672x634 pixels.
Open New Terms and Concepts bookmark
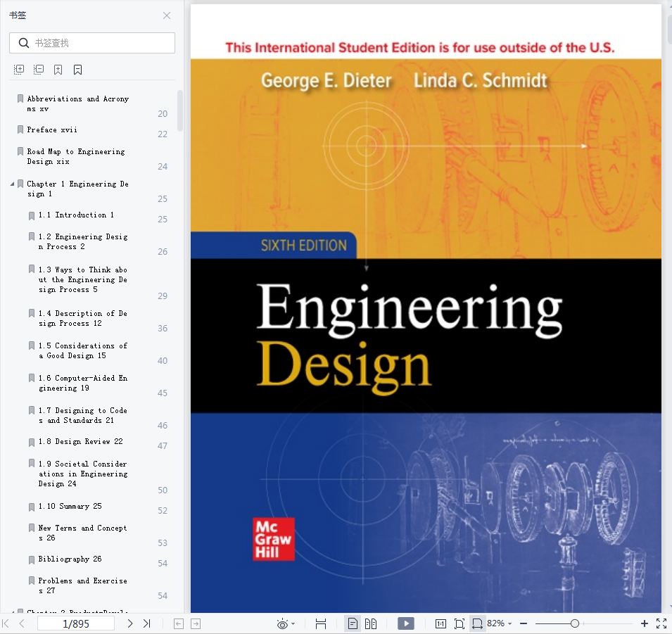point(83,533)
